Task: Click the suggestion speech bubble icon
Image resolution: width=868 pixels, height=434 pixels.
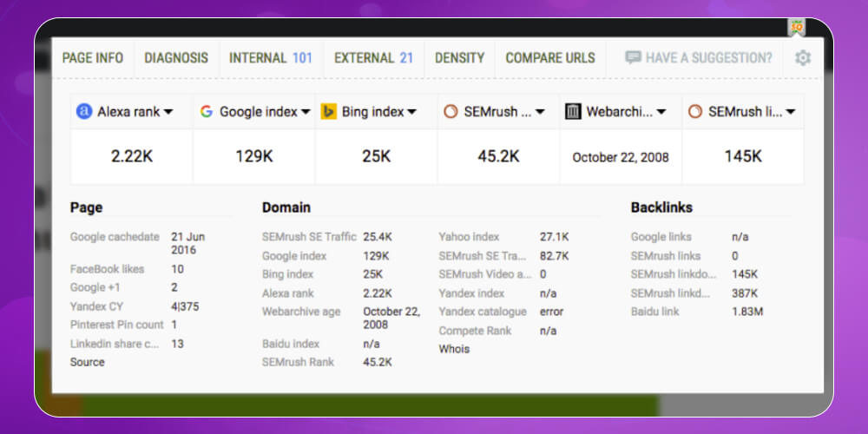Action: pyautogui.click(x=633, y=58)
